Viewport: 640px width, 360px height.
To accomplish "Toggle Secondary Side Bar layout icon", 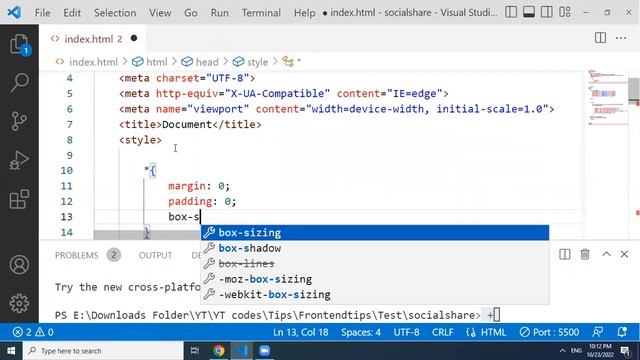I will point(547,12).
